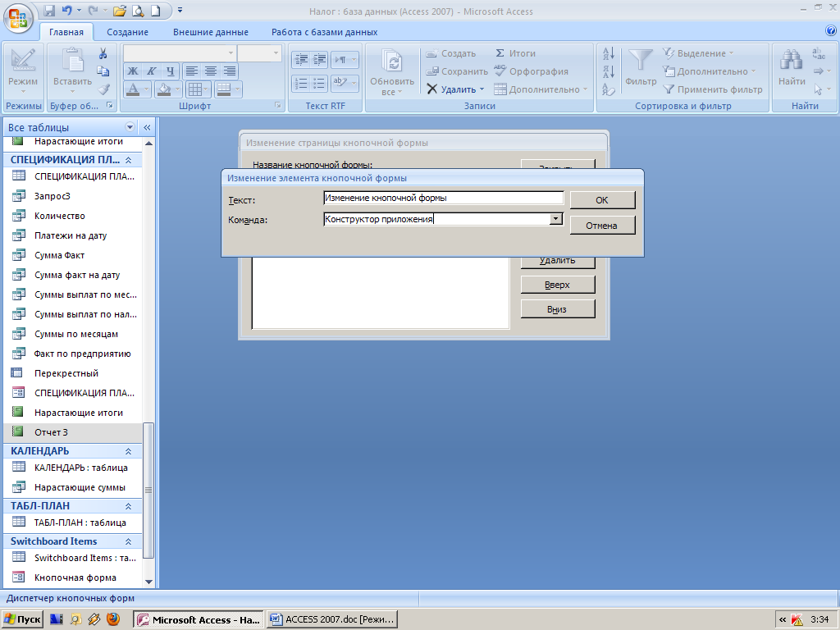The height and width of the screenshot is (630, 840).
Task: Click the Пуск start button
Action: click(22, 620)
